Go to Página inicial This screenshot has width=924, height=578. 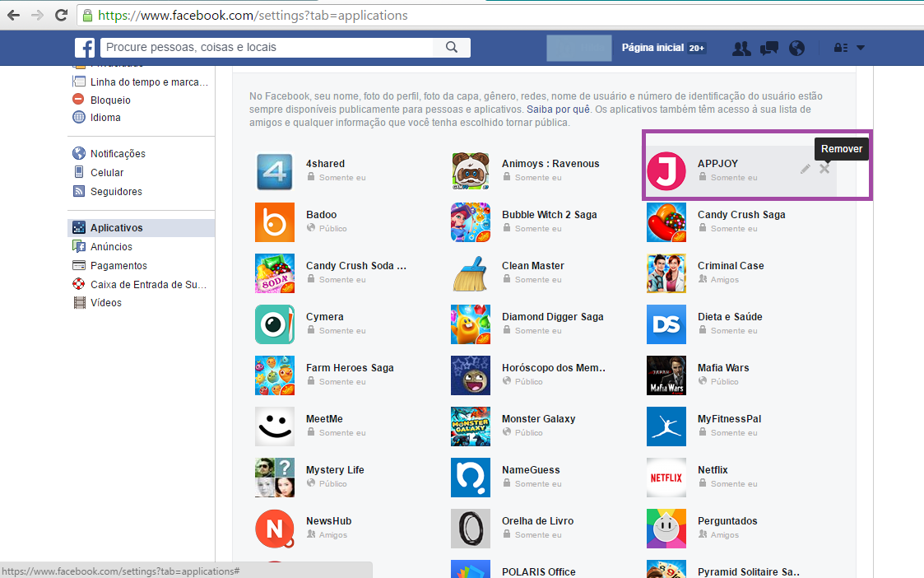point(653,48)
